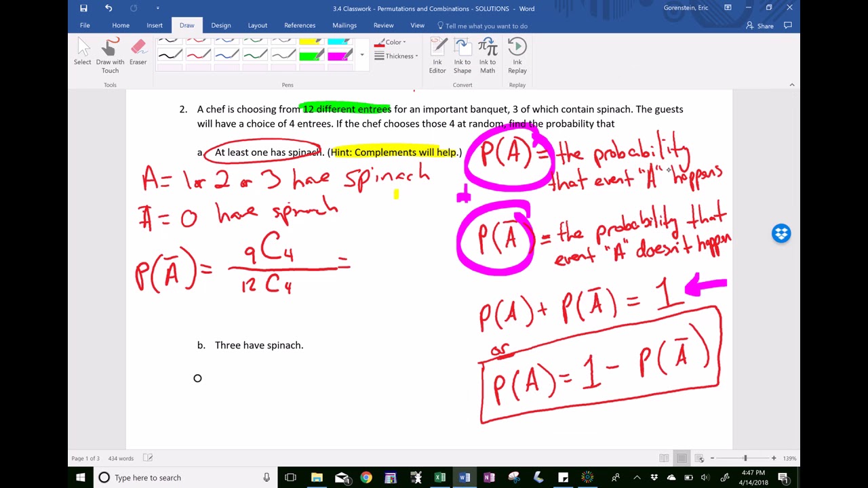Choose the Ink to Shape tool
Image resolution: width=868 pixels, height=488 pixels.
(x=462, y=56)
